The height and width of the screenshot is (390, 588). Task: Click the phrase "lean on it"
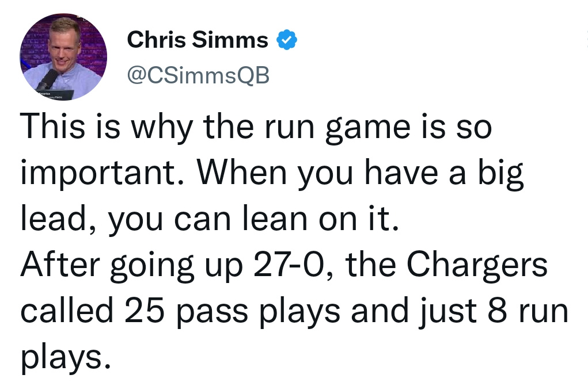(x=321, y=219)
